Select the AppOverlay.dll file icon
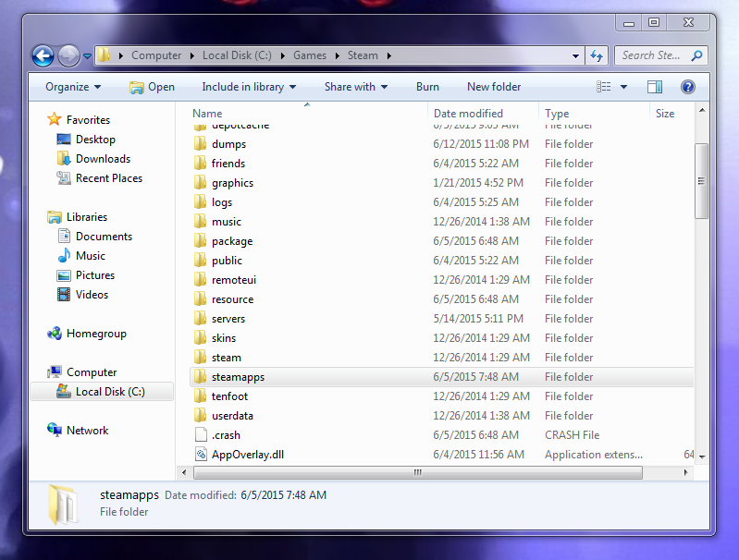 (x=201, y=454)
